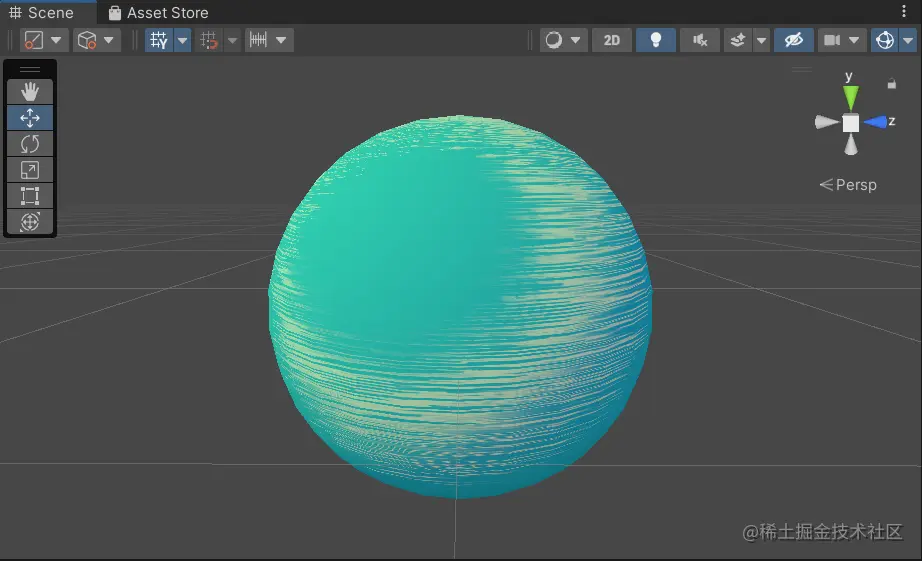This screenshot has width=922, height=561.
Task: Expand the pivot mode dropdown arrow
Action: (x=56, y=40)
